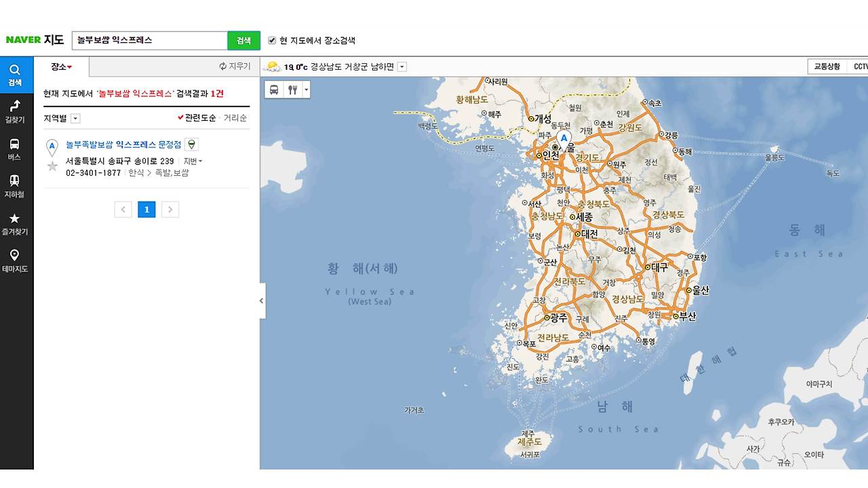This screenshot has width=868, height=488.
Task: Toggle 현 지도에서 장소검색 checkbox
Action: (272, 40)
